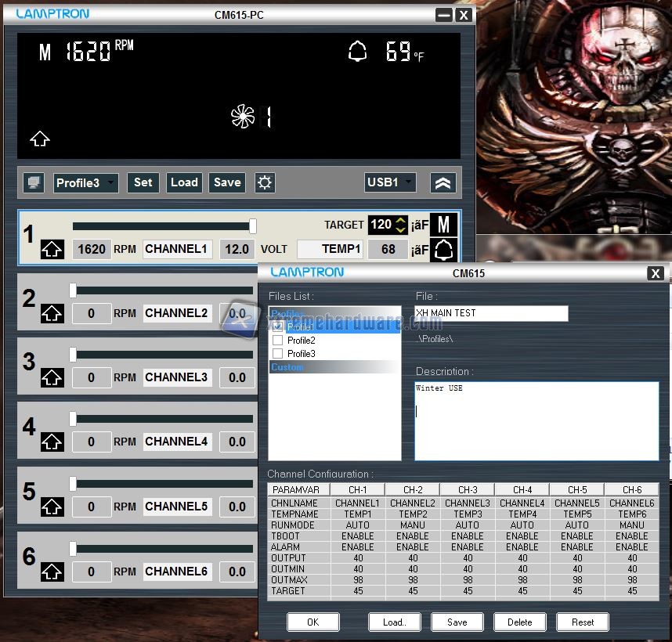Viewport: 672px width, 642px height.
Task: Check the Profile1 checkbox in Files List
Action: 278,327
